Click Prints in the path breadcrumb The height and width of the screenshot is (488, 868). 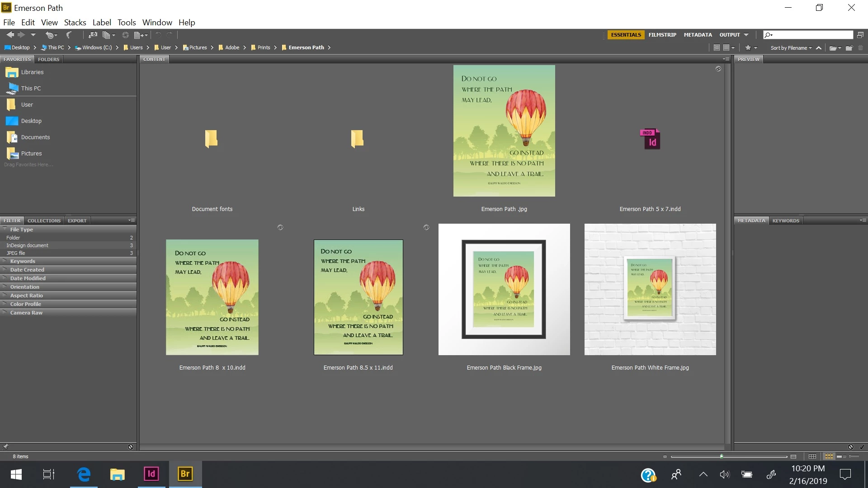(264, 47)
